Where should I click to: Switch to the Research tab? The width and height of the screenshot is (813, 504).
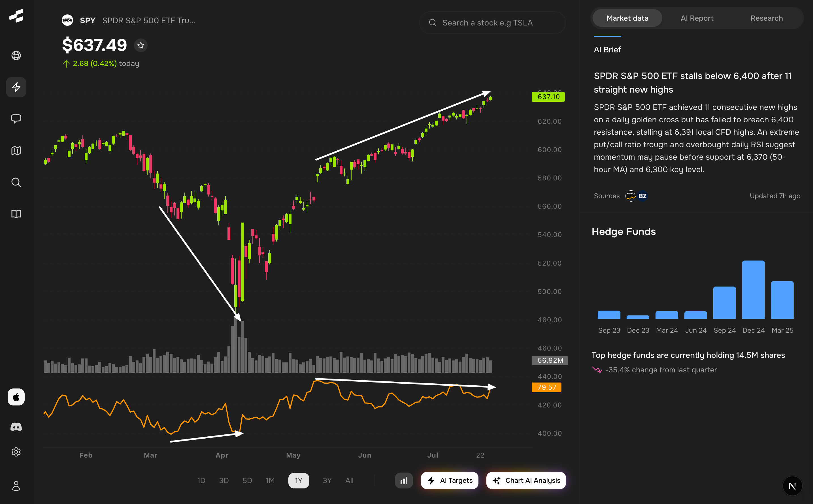(x=766, y=18)
